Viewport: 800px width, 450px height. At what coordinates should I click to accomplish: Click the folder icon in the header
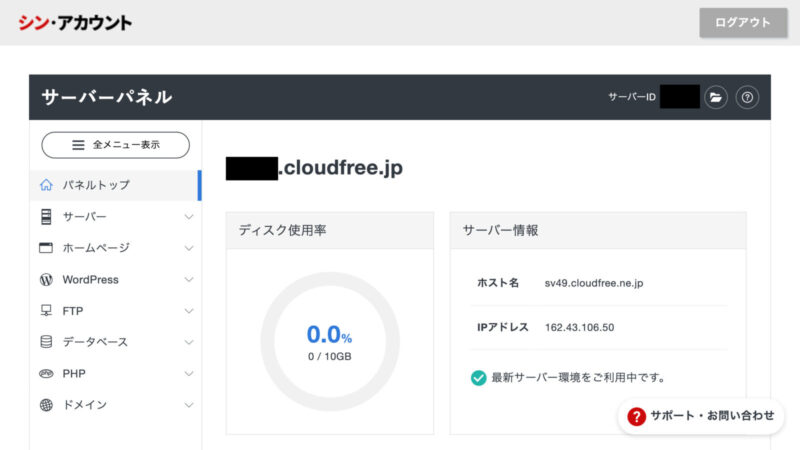(714, 97)
